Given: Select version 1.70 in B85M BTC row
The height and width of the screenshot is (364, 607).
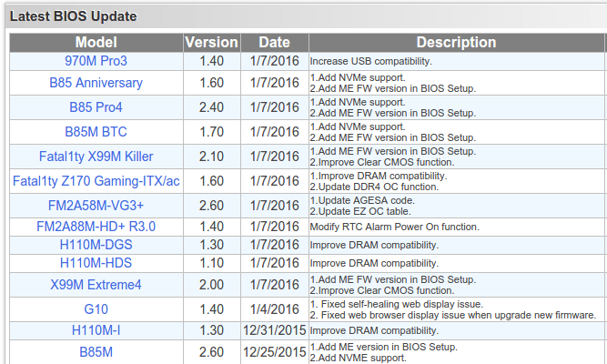Looking at the screenshot, I should 211,132.
